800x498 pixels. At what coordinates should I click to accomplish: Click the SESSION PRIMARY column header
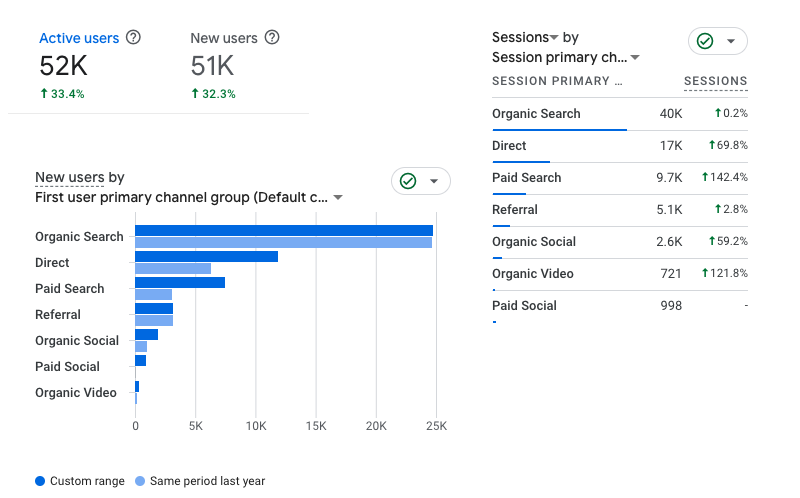tap(557, 81)
